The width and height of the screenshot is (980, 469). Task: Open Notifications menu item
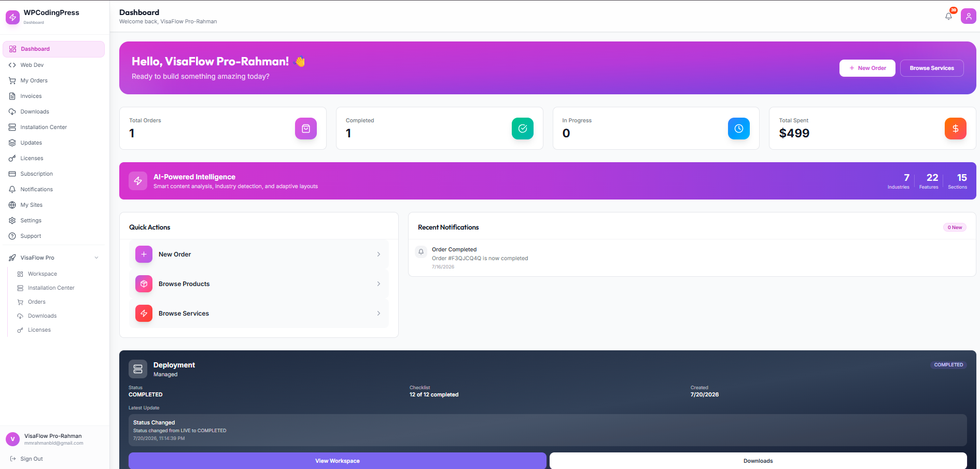54,190
